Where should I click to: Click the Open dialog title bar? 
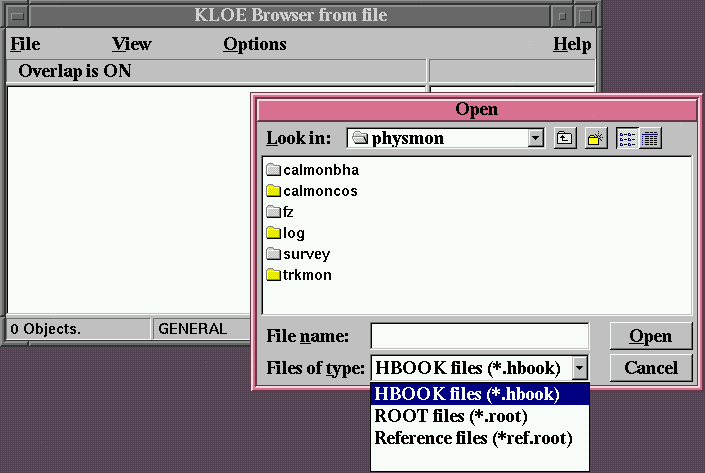click(477, 109)
